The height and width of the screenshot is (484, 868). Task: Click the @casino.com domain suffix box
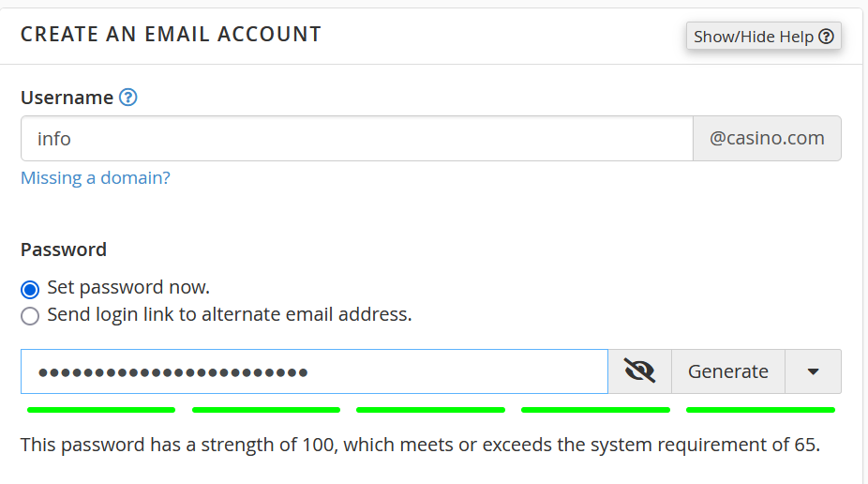pos(767,139)
